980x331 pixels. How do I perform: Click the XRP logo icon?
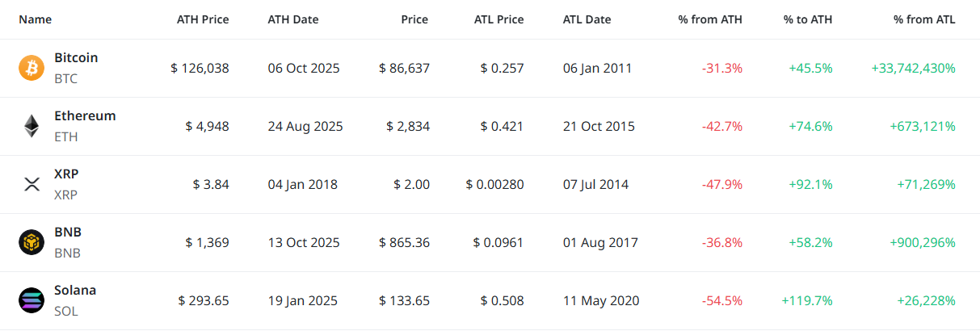32,184
